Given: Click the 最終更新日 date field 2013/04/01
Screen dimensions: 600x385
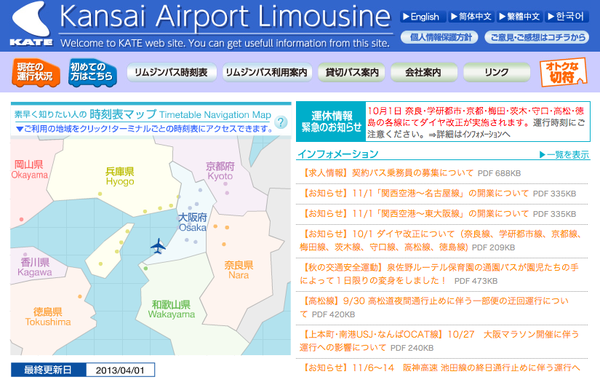Looking at the screenshot, I should (x=120, y=370).
